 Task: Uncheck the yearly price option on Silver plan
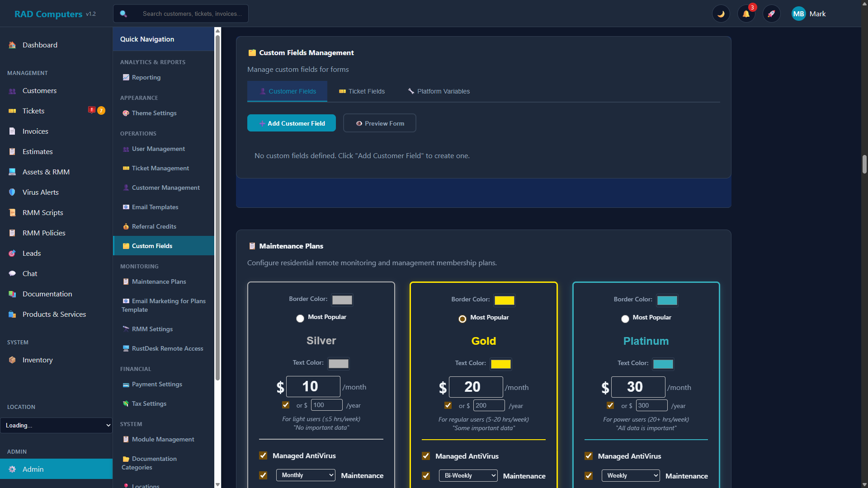click(285, 405)
